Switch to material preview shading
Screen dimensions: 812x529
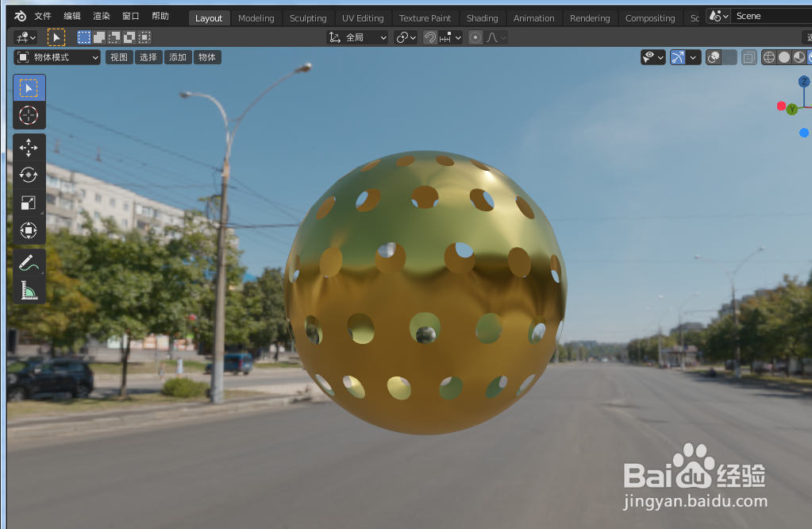click(799, 57)
